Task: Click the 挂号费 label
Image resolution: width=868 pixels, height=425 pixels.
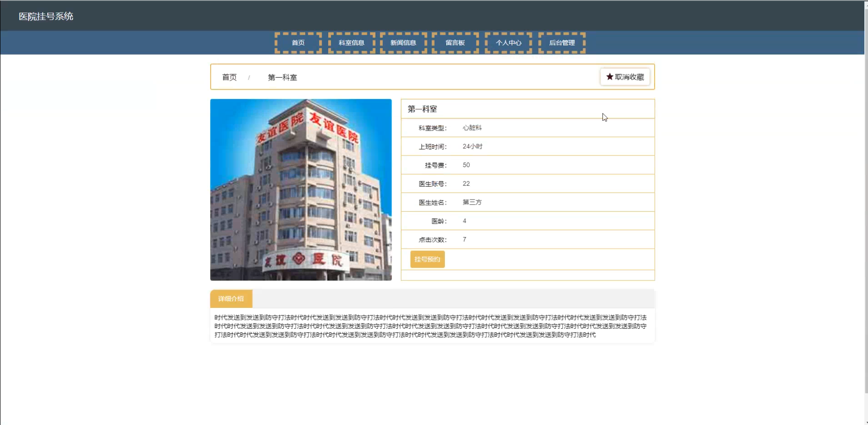Action: click(436, 165)
